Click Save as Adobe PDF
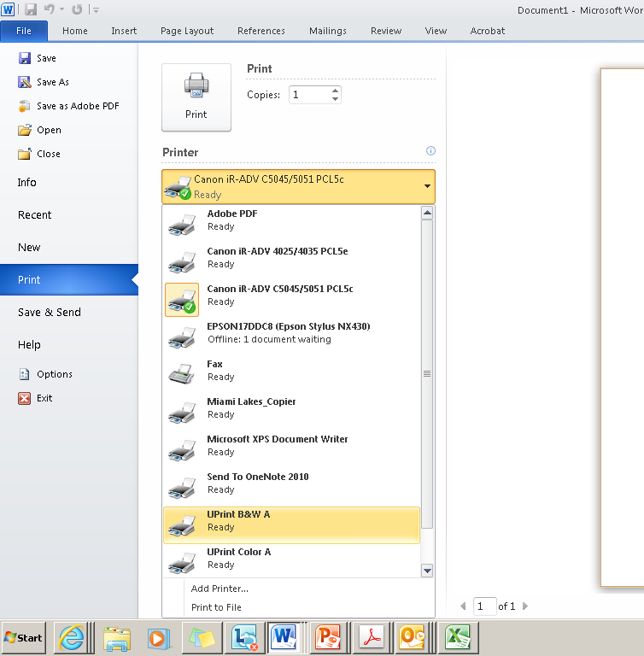This screenshot has height=656, width=644. pyautogui.click(x=68, y=106)
